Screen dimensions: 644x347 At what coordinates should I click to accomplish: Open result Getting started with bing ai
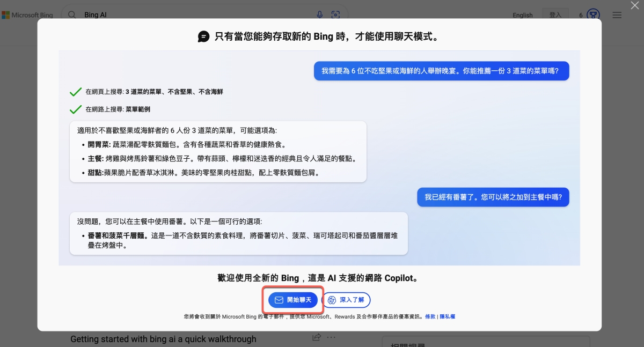pyautogui.click(x=163, y=339)
